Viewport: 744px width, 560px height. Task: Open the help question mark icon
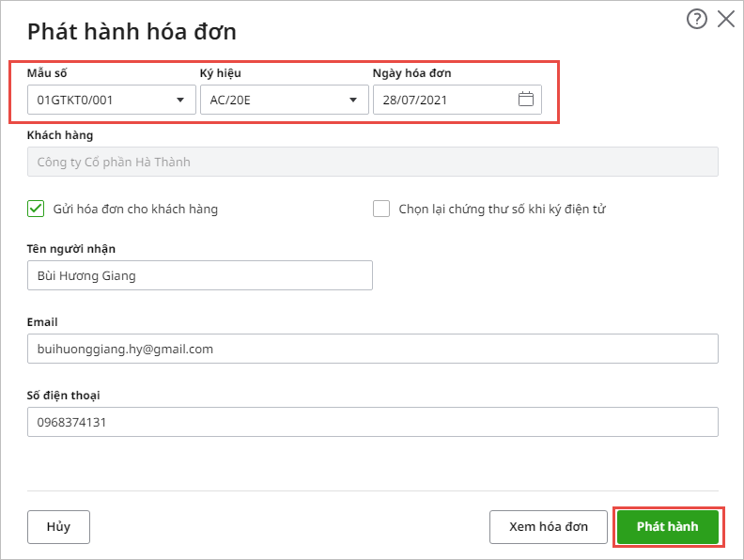(696, 20)
